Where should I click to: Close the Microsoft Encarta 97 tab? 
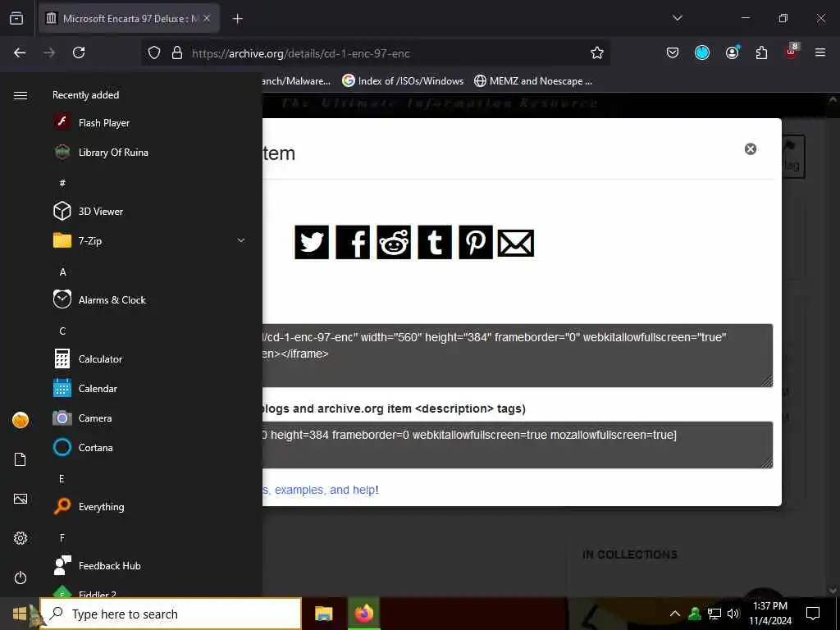[207, 19]
